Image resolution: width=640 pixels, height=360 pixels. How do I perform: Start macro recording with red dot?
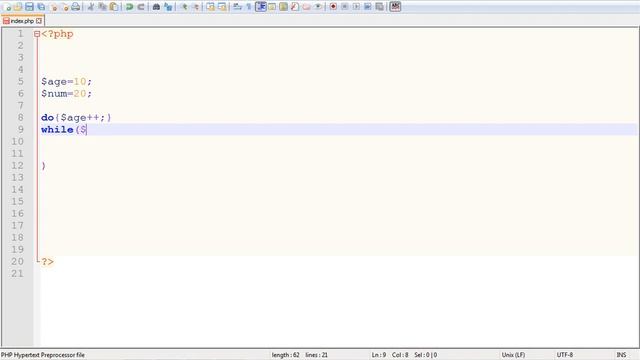click(333, 7)
